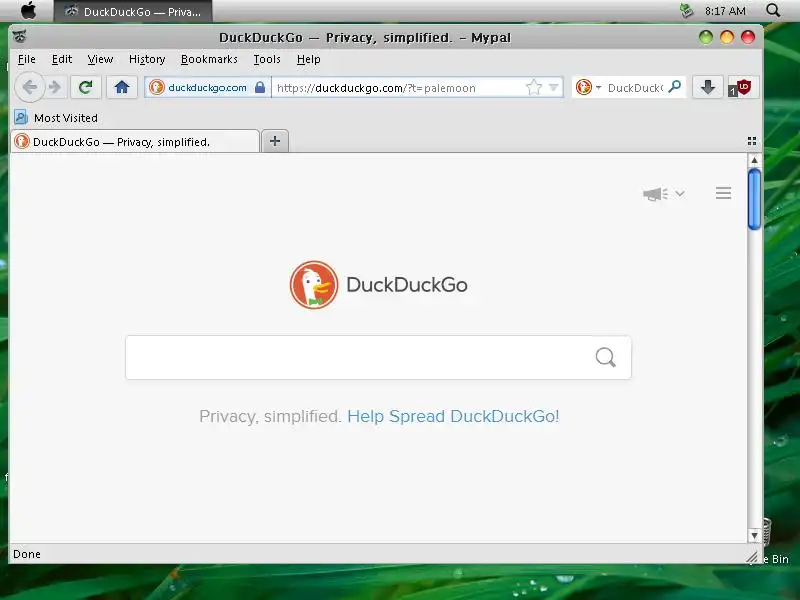The width and height of the screenshot is (800, 600).
Task: Select the DuckDuckGo — Privacy, simplified tab
Action: point(136,142)
